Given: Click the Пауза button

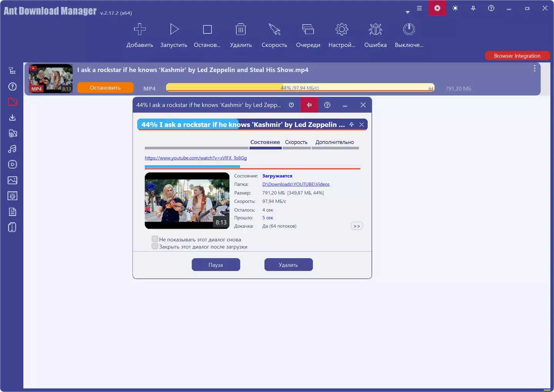Looking at the screenshot, I should coord(216,265).
